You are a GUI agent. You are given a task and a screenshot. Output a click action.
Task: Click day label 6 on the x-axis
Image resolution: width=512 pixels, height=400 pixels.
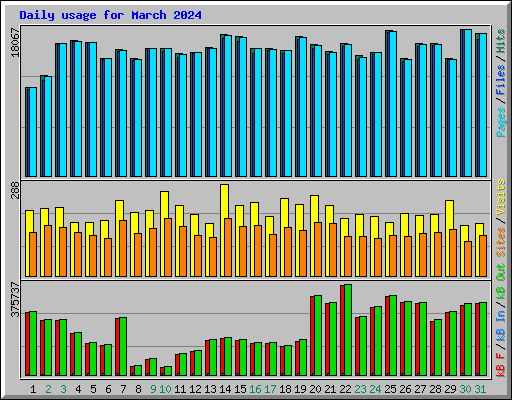pyautogui.click(x=108, y=389)
